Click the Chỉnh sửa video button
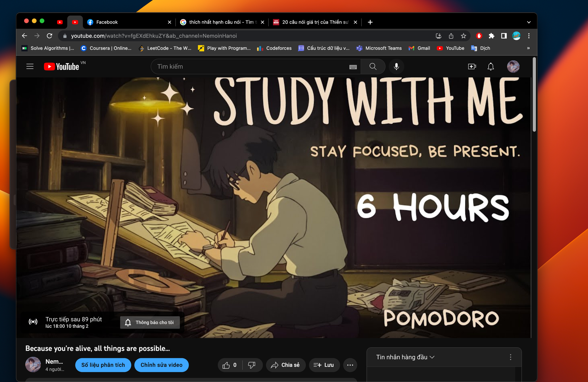The image size is (588, 382). 161,365
